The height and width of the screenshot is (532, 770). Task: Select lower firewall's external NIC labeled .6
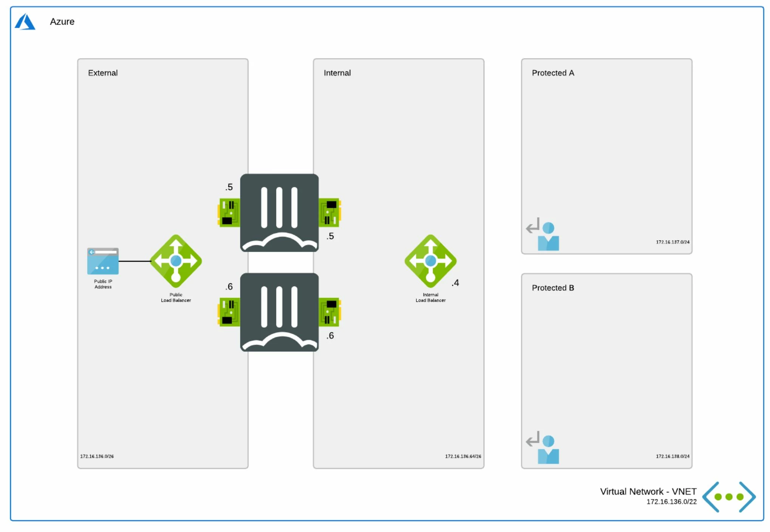tap(229, 312)
